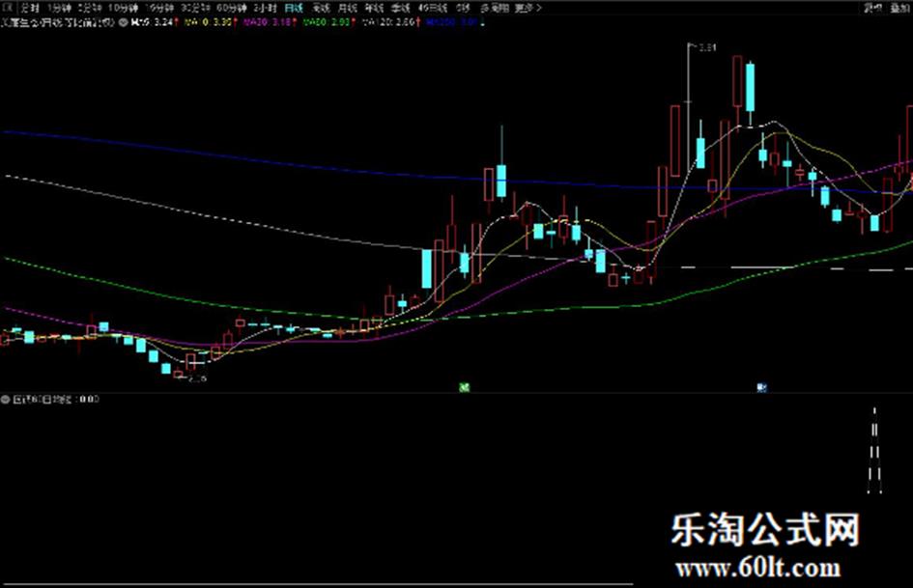
Task: Switch to the 分时 intraday tab
Action: (x=29, y=8)
